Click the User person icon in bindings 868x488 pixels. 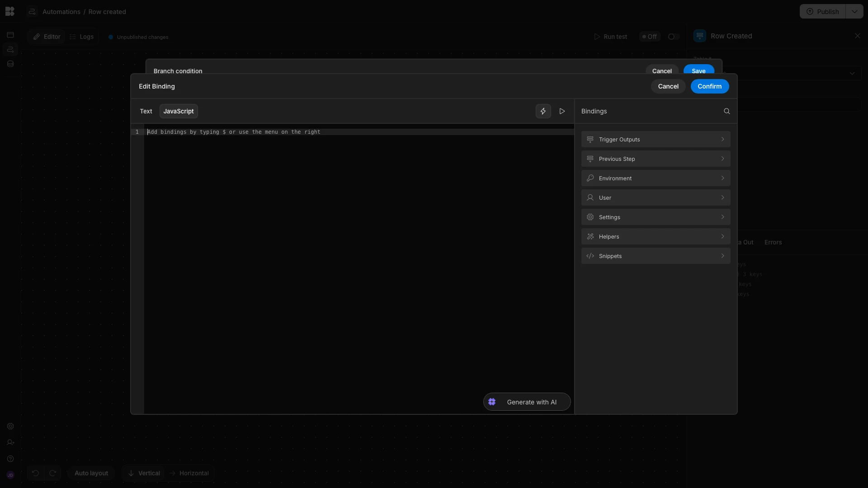590,197
